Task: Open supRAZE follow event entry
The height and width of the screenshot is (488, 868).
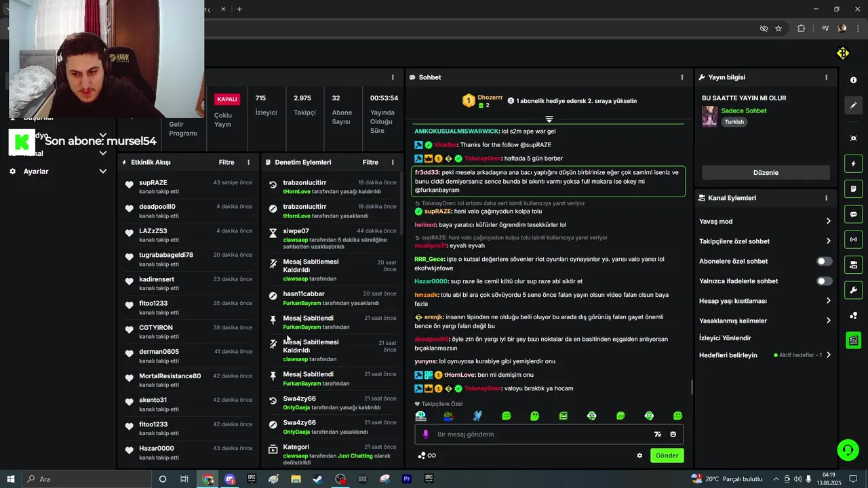Action: point(188,186)
